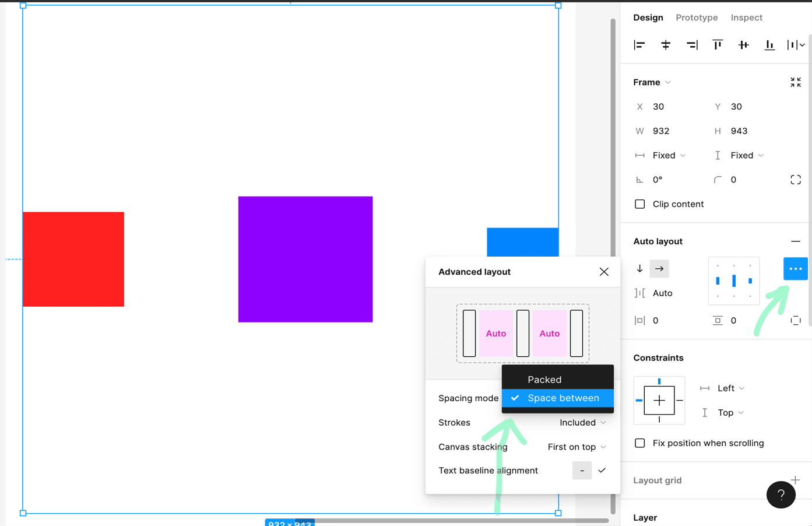
Task: Click the align horizontal centers icon
Action: coord(666,45)
